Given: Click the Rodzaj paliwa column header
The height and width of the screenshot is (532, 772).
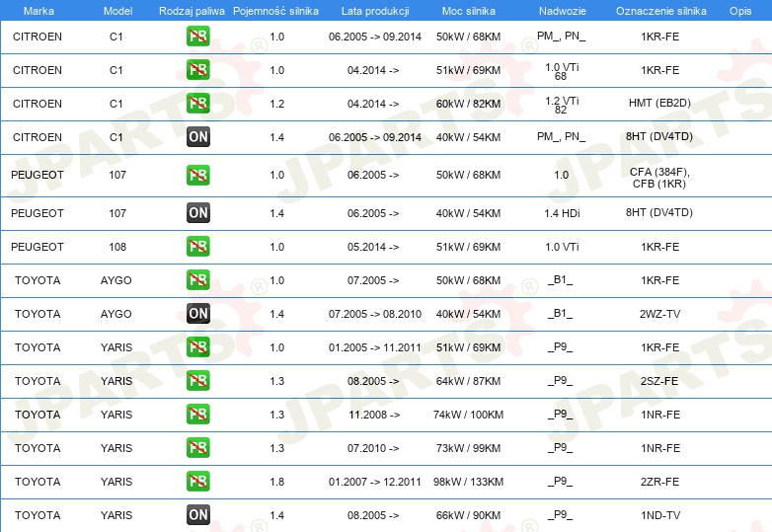Looking at the screenshot, I should point(192,11).
